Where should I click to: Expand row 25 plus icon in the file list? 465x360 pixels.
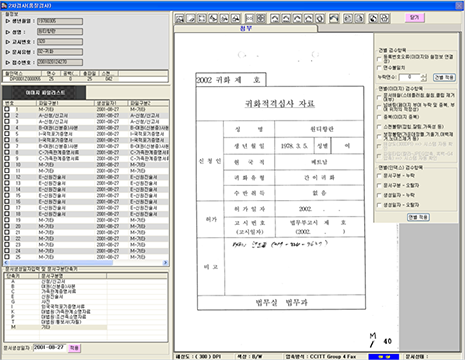point(7,257)
